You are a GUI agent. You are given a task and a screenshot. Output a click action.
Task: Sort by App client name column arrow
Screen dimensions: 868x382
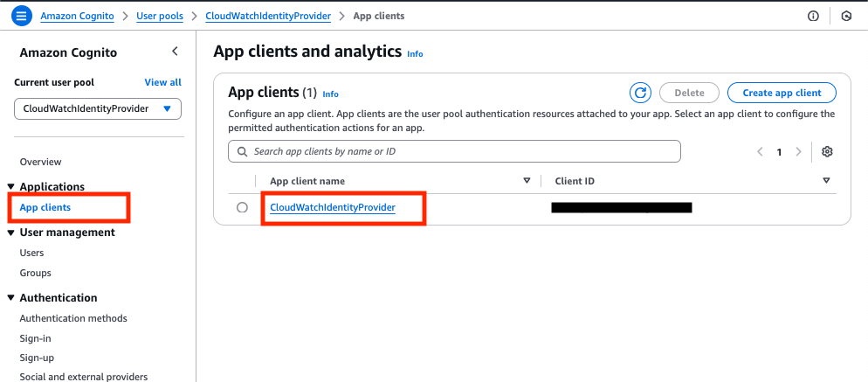pyautogui.click(x=527, y=181)
